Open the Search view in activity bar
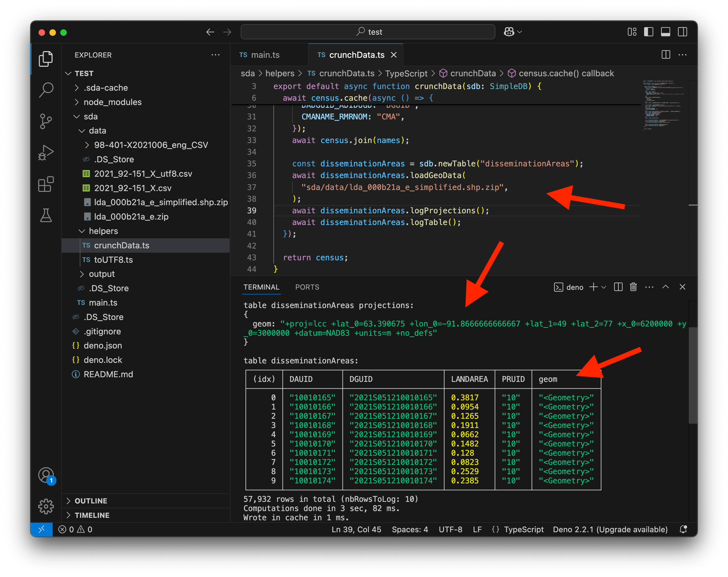The height and width of the screenshot is (577, 728). 46,90
